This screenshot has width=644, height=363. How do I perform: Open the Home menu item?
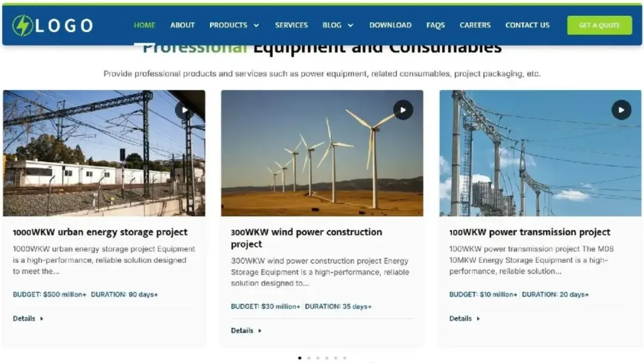(144, 25)
